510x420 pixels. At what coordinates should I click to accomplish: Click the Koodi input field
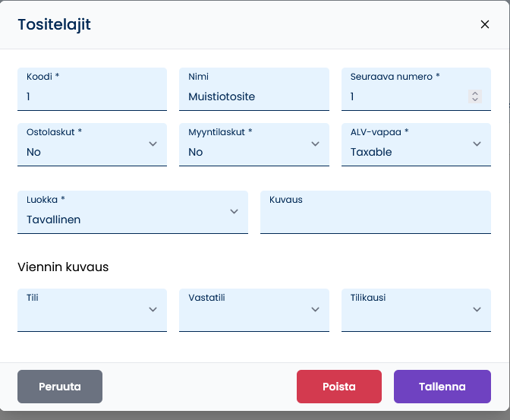click(92, 89)
